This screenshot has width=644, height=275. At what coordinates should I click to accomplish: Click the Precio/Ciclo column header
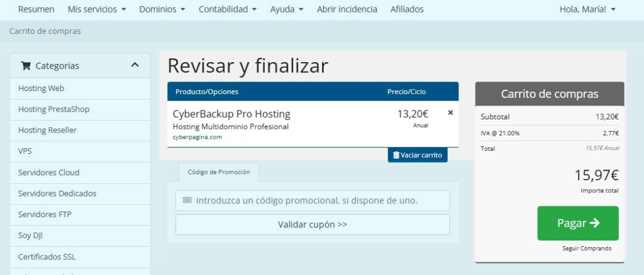click(x=407, y=92)
